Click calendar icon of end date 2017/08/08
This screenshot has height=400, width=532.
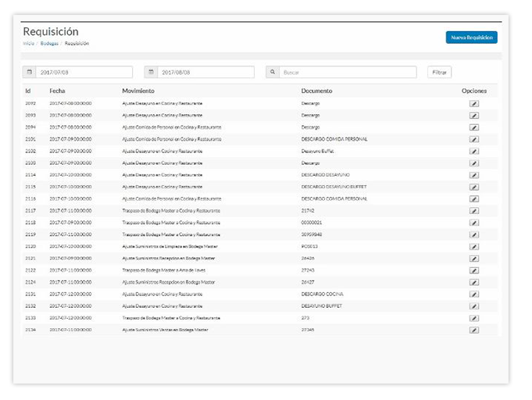pos(151,72)
